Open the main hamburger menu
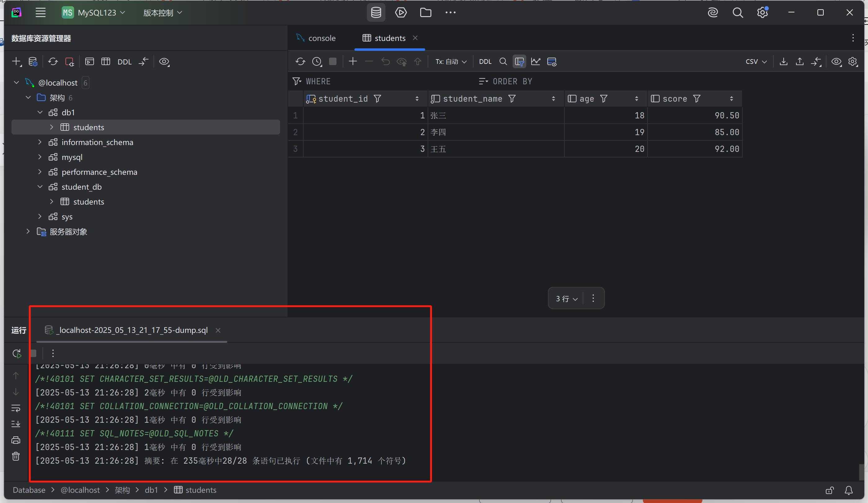The height and width of the screenshot is (503, 868). (41, 13)
